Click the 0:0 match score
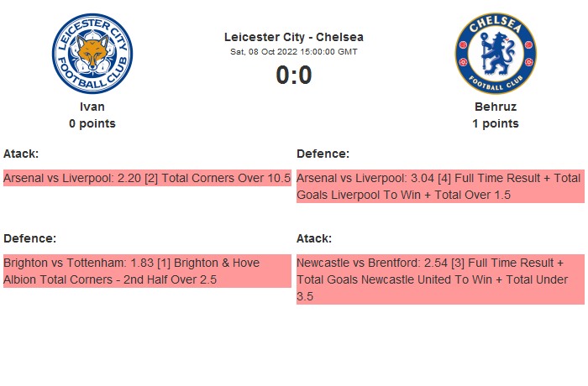Screen dimensions: 588x386 (294, 76)
